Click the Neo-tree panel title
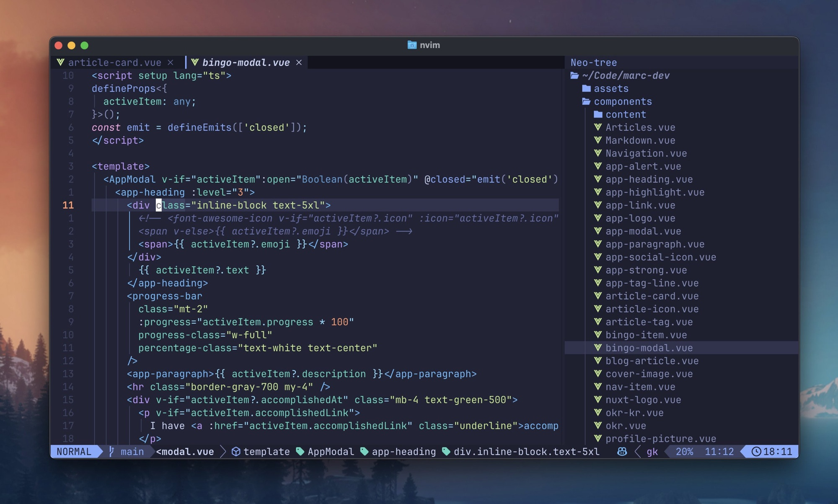 pos(594,62)
